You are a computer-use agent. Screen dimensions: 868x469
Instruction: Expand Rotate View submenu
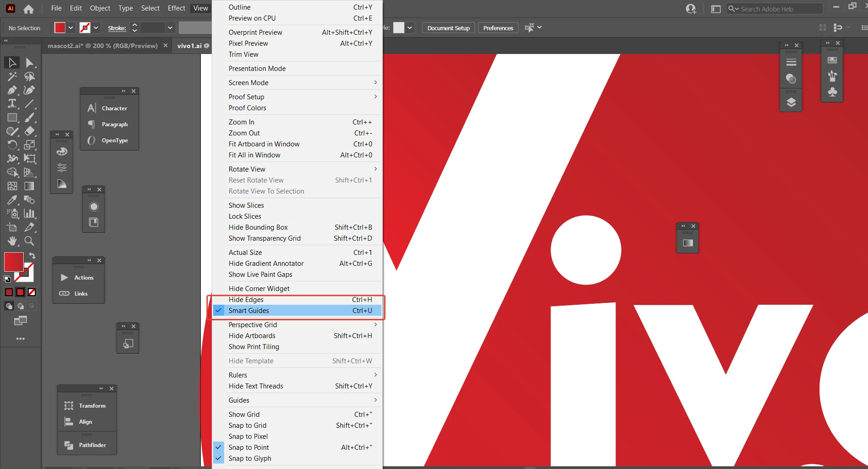pos(298,169)
